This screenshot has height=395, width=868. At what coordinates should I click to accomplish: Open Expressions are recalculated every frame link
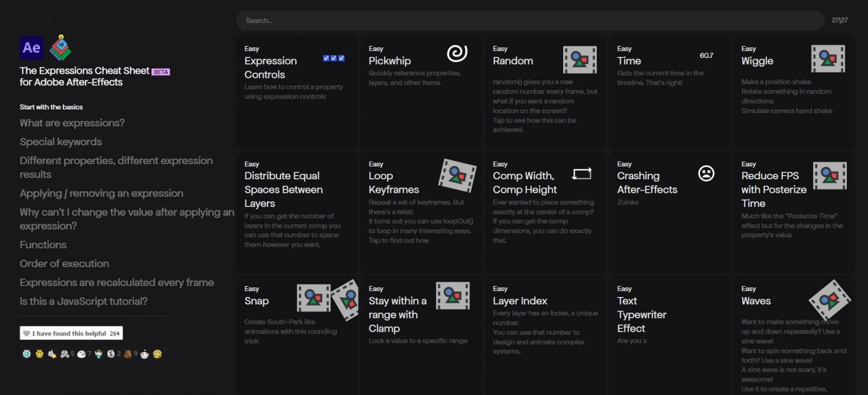coord(117,283)
